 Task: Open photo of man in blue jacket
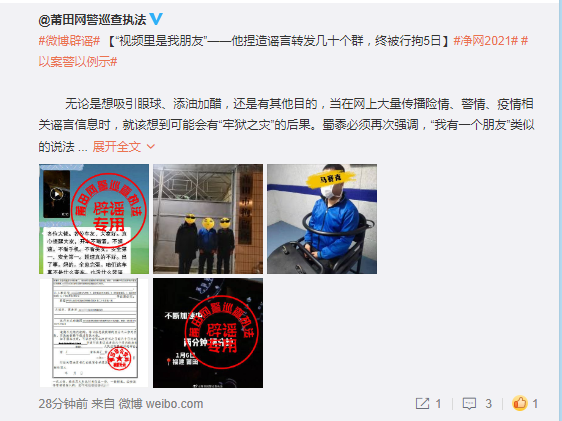322,219
